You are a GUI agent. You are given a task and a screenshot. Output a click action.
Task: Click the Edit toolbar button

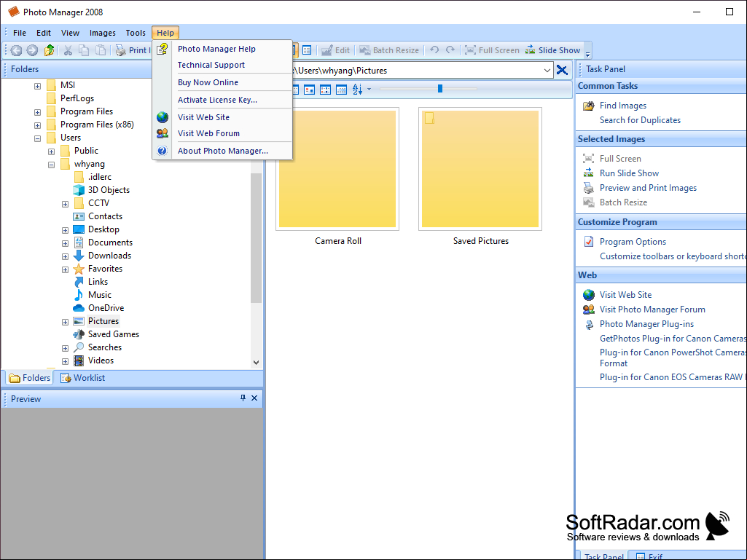[x=335, y=50]
